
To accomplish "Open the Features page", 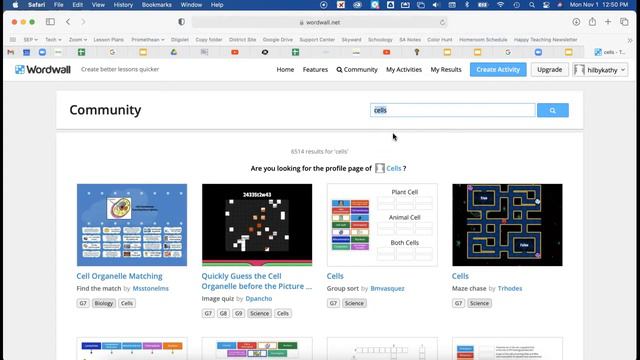I will 315,69.
